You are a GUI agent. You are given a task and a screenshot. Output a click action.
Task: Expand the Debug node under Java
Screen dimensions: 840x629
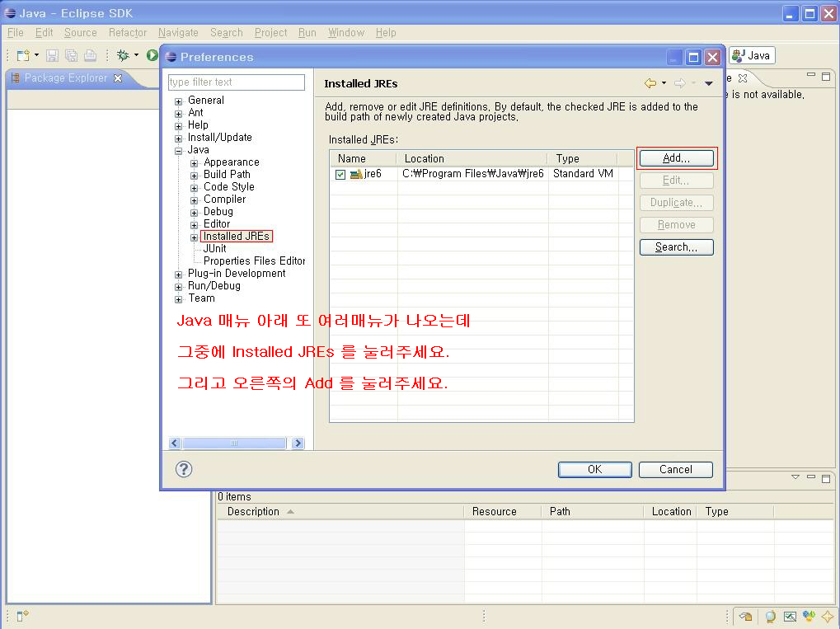point(194,212)
